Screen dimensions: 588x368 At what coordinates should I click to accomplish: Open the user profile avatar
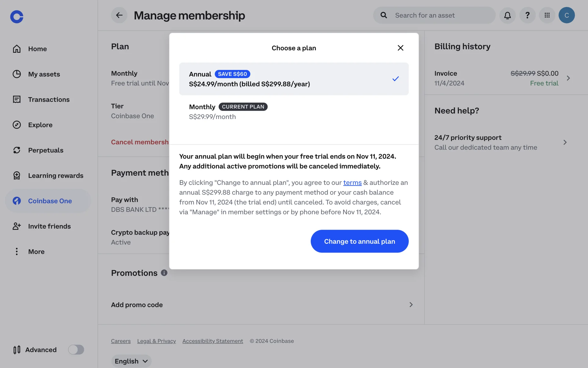point(566,15)
